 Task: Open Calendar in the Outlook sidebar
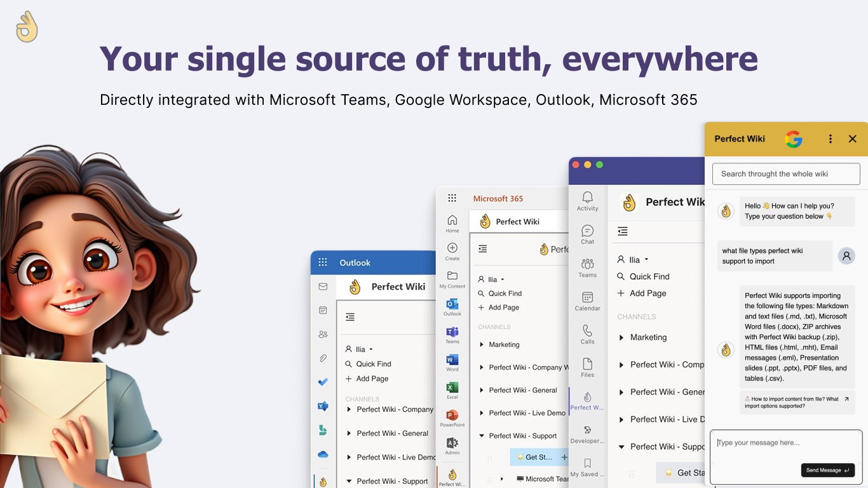[323, 310]
